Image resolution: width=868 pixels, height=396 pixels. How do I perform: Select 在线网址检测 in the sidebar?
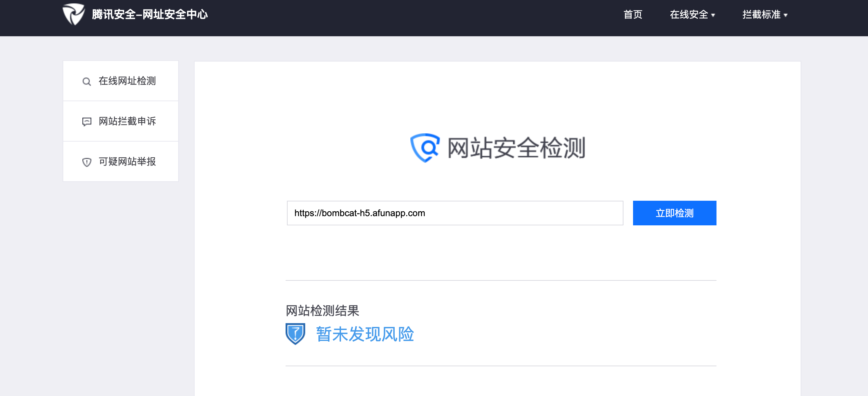tap(127, 81)
